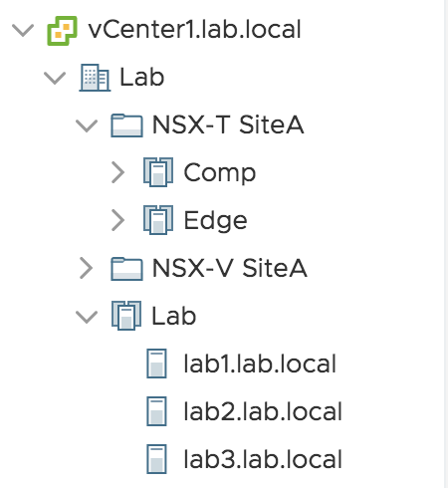Click the NSX-T SiteA folder icon

click(x=126, y=125)
